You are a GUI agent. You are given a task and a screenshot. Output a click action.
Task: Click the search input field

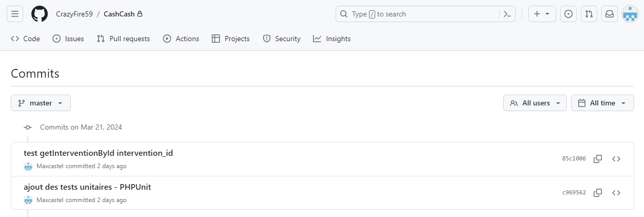click(416, 14)
